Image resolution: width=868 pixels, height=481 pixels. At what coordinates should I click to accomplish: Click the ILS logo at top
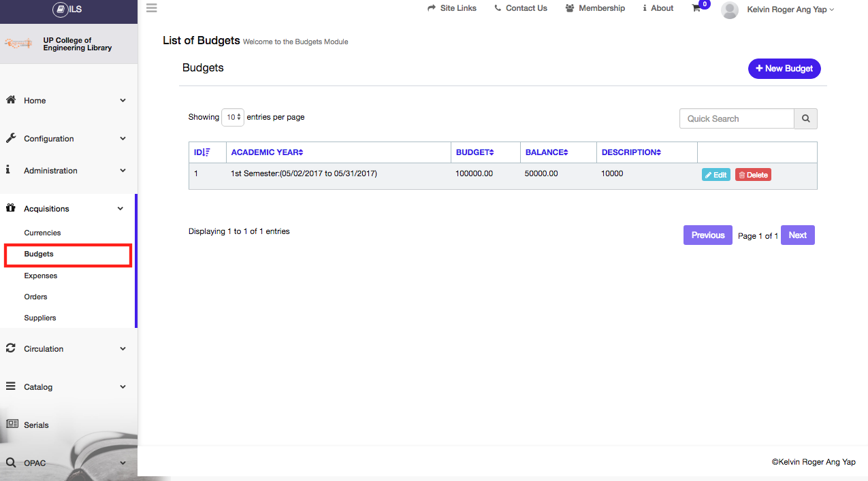[68, 10]
